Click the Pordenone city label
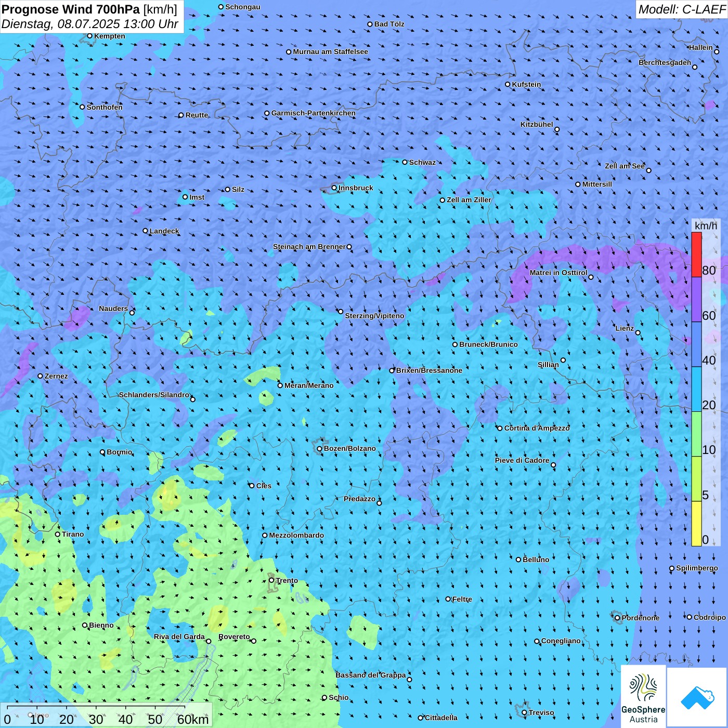This screenshot has width=728, height=728. (641, 618)
